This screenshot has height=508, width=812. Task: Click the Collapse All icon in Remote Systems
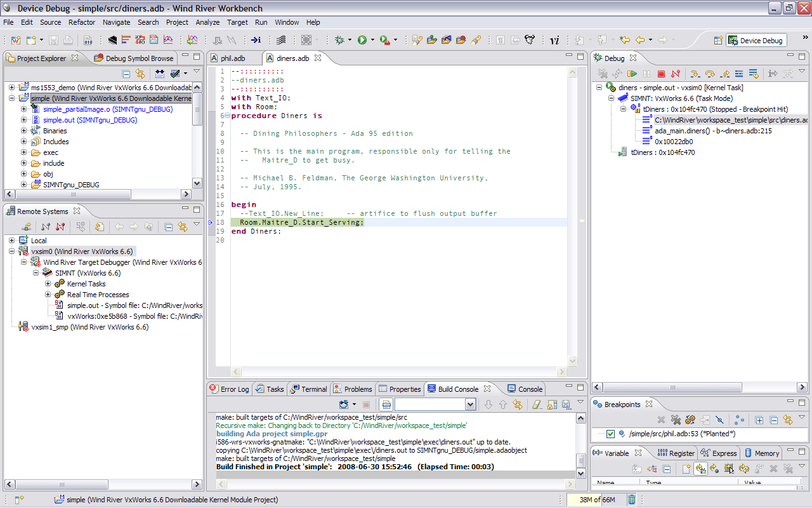pos(168,227)
